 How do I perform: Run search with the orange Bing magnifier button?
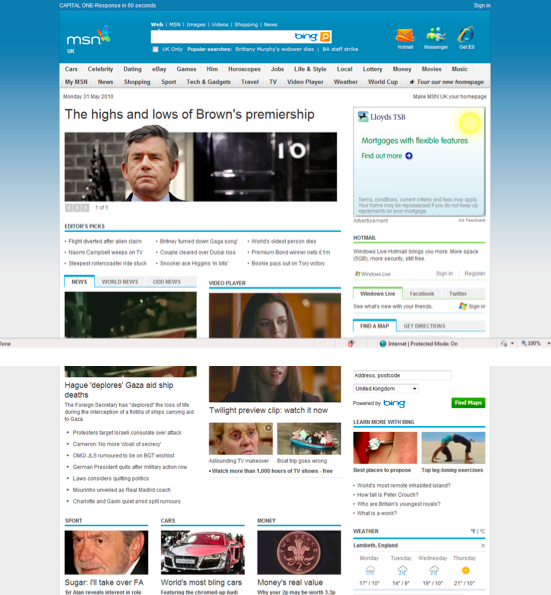click(x=325, y=36)
